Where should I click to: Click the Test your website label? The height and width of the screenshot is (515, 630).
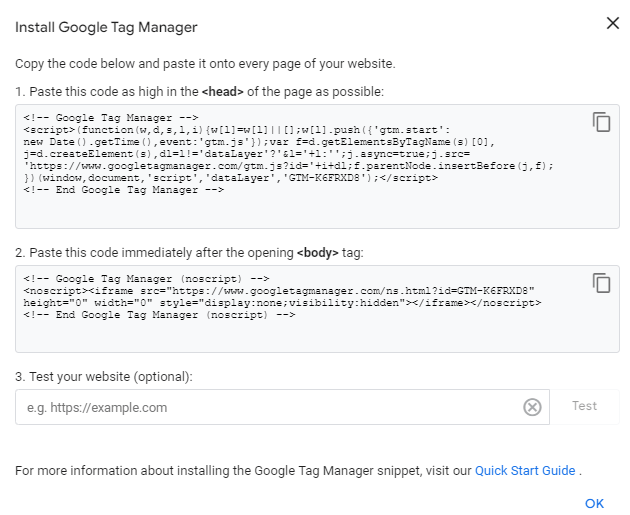[104, 376]
